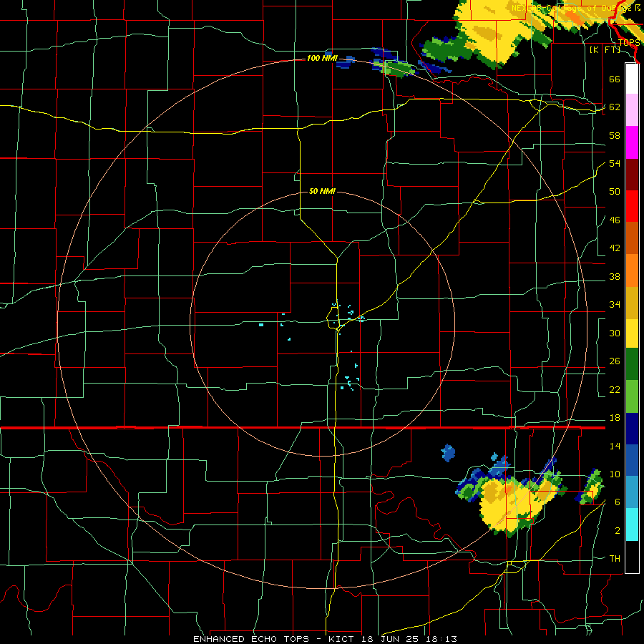The image size is (644, 644).
Task: Click legend value "10"
Action: (615, 474)
